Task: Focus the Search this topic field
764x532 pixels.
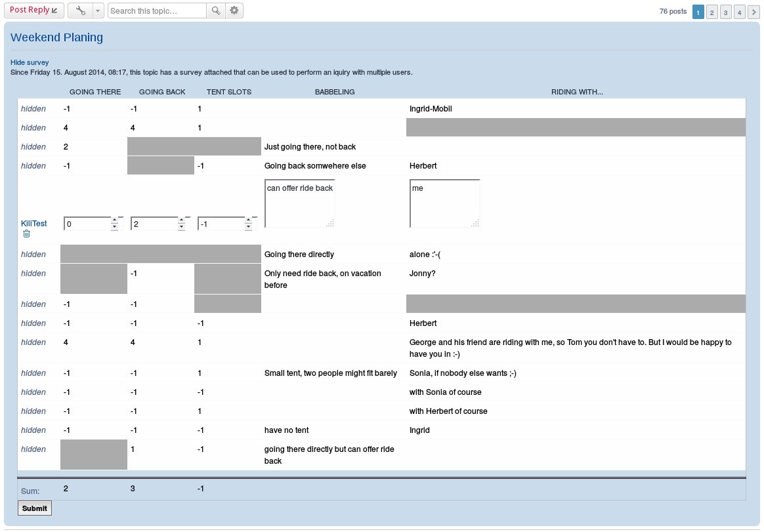Action: (157, 10)
